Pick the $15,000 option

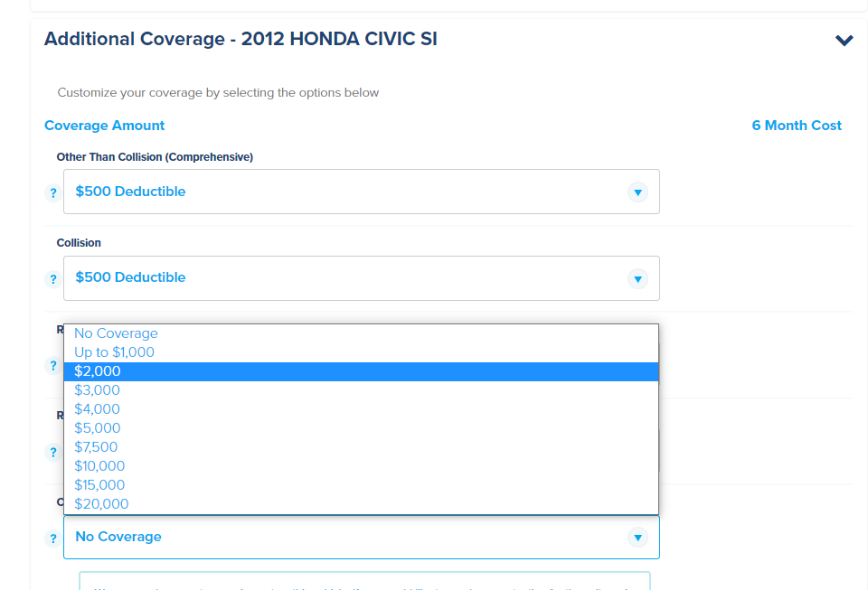[361, 485]
